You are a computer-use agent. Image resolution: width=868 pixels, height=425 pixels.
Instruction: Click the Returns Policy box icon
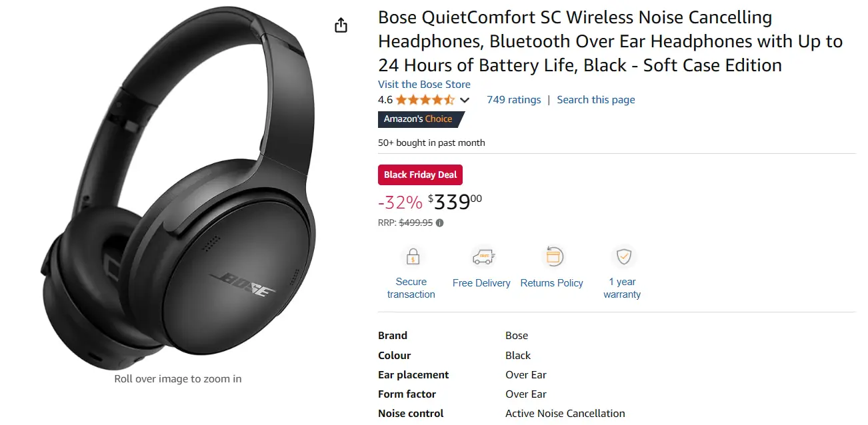[x=554, y=256]
